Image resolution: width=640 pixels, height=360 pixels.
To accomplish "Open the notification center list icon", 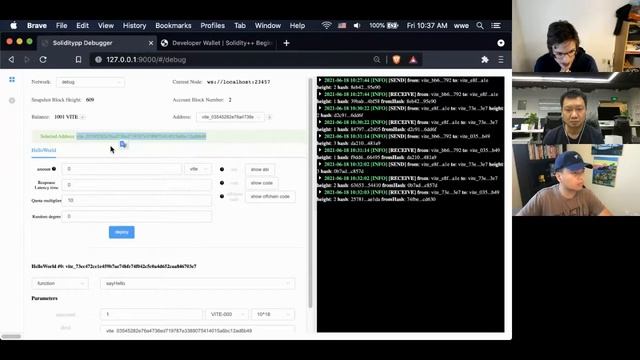I will point(496,25).
